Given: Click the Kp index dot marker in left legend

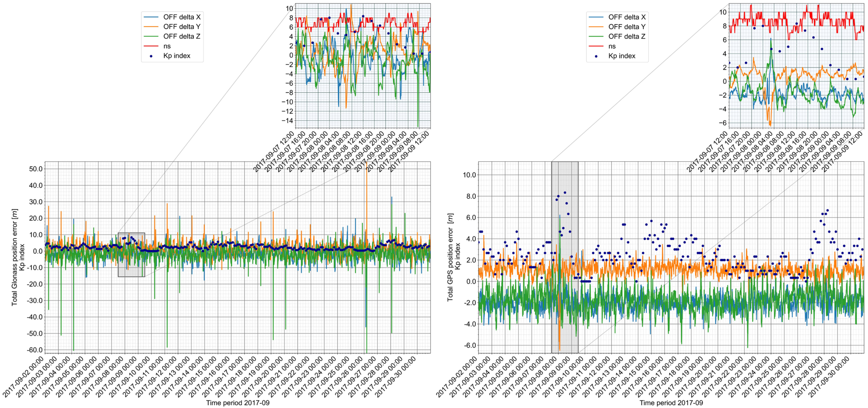Looking at the screenshot, I should click(x=151, y=56).
